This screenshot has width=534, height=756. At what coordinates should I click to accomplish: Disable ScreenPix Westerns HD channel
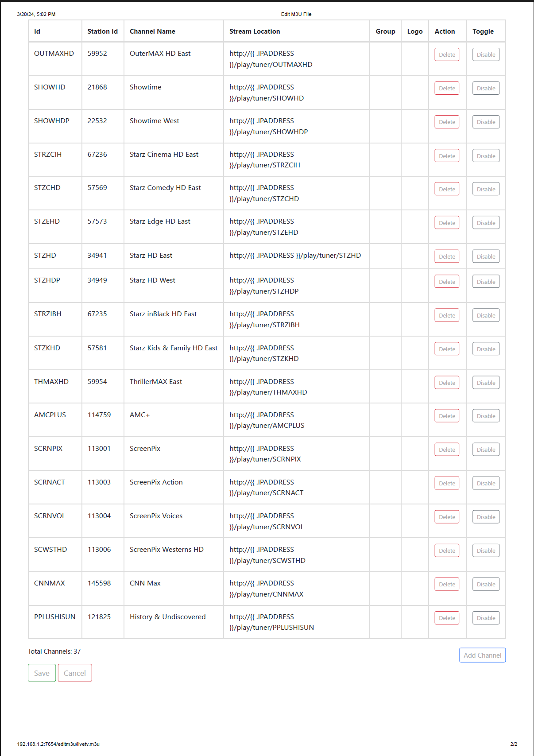(x=486, y=551)
